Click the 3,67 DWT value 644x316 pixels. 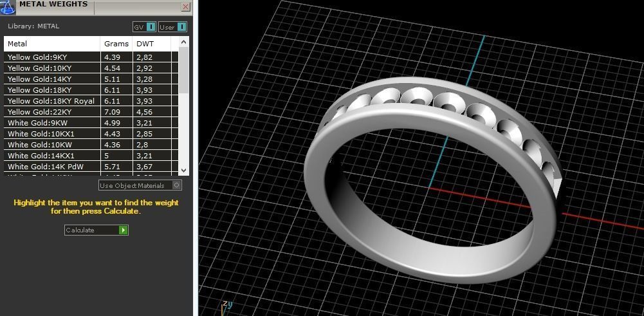[144, 167]
